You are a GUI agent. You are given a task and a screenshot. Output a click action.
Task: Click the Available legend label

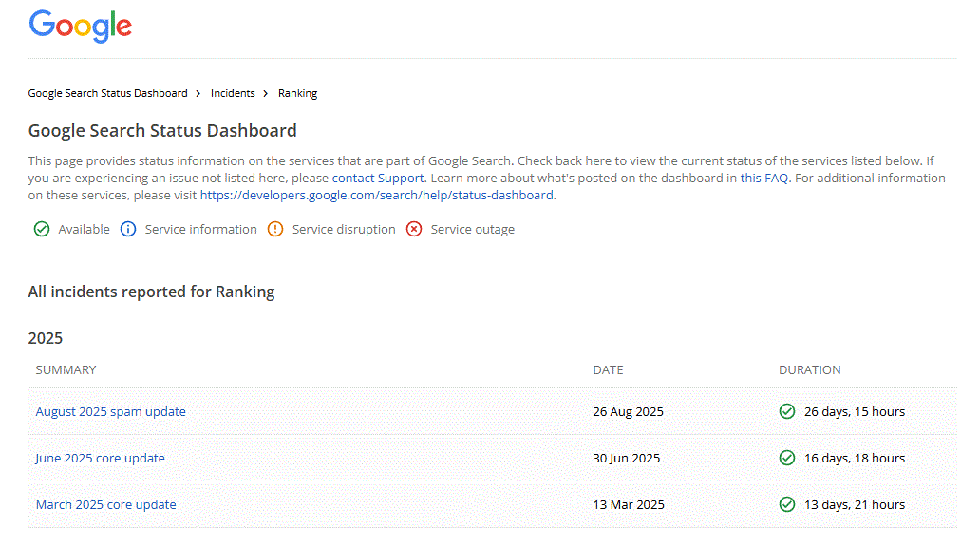(84, 230)
